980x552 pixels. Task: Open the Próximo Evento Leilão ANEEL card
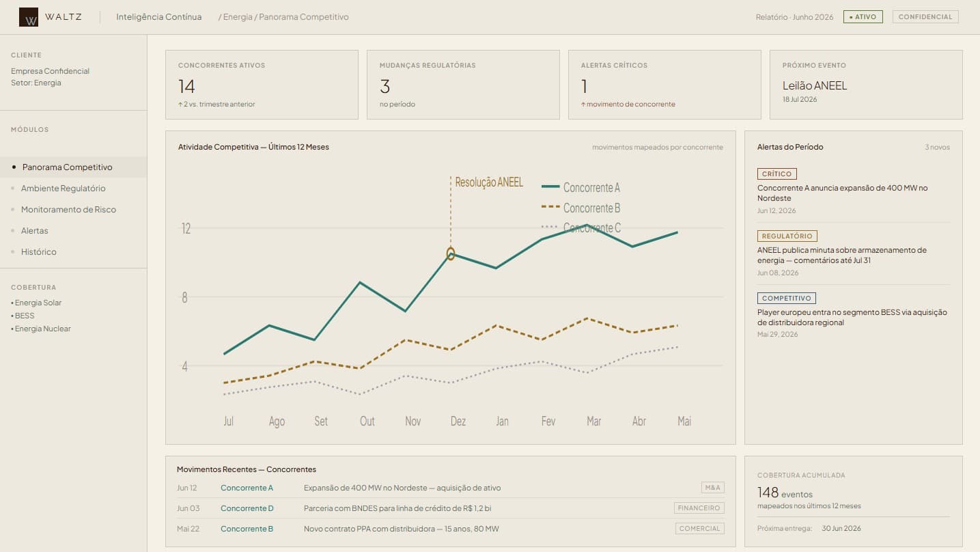pos(866,85)
